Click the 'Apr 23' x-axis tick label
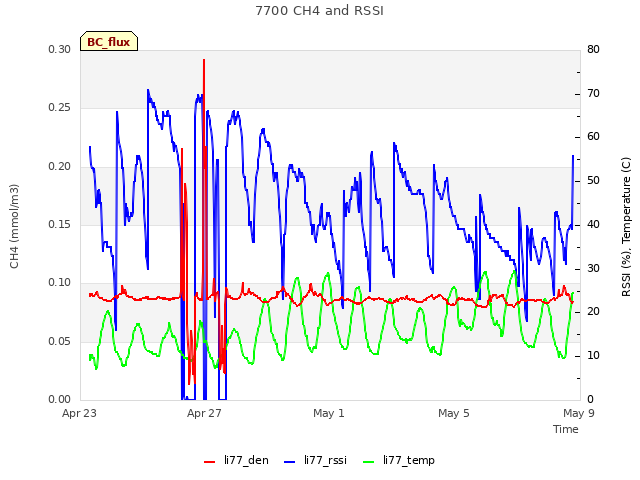The height and width of the screenshot is (480, 640). (79, 413)
